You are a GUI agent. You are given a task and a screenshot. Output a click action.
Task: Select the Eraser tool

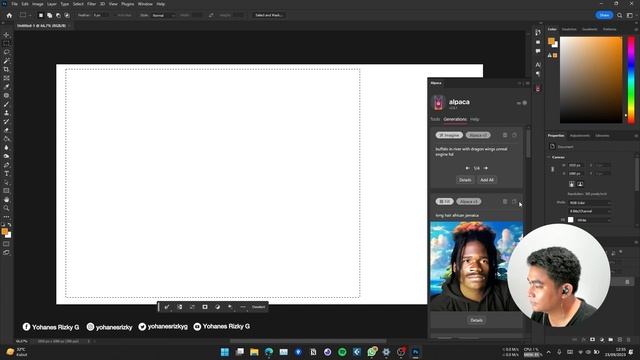click(6, 130)
